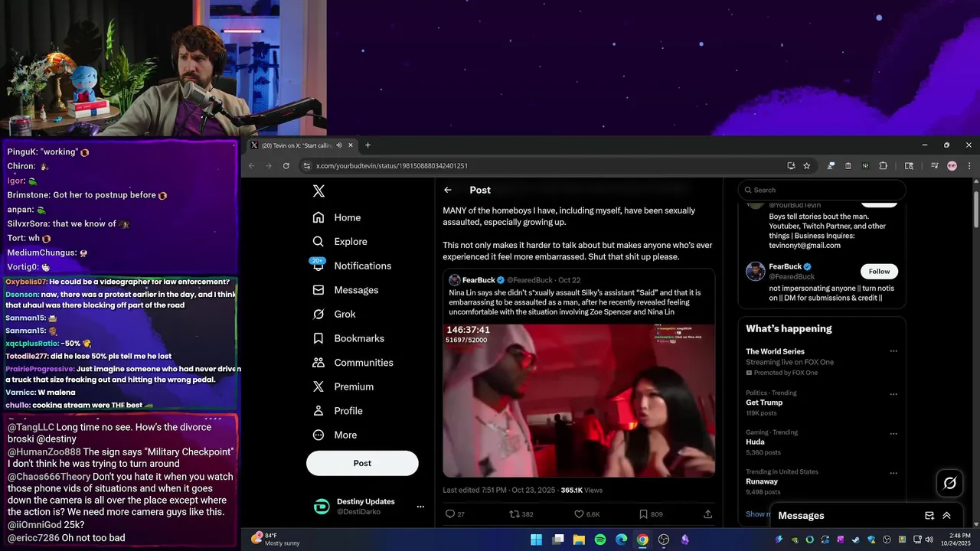The width and height of the screenshot is (980, 551).
Task: Click the page vertical scrollbar
Action: click(975, 208)
